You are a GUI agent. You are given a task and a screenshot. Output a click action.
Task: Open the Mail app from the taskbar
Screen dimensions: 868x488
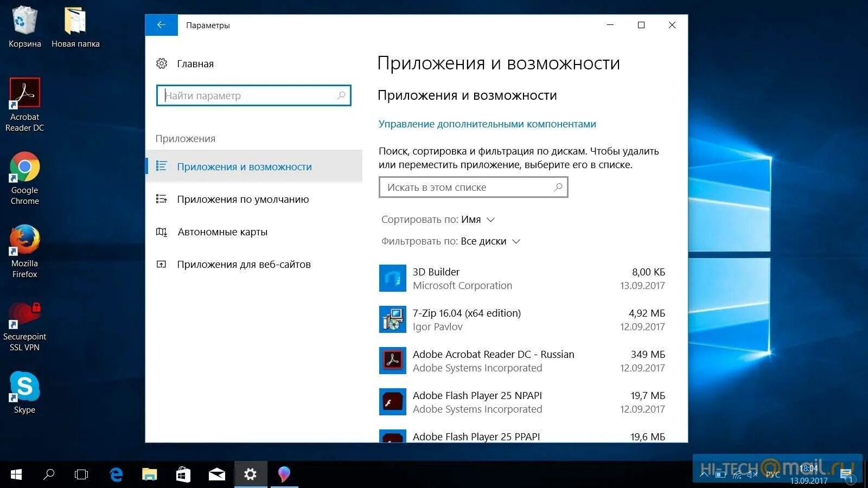click(216, 474)
